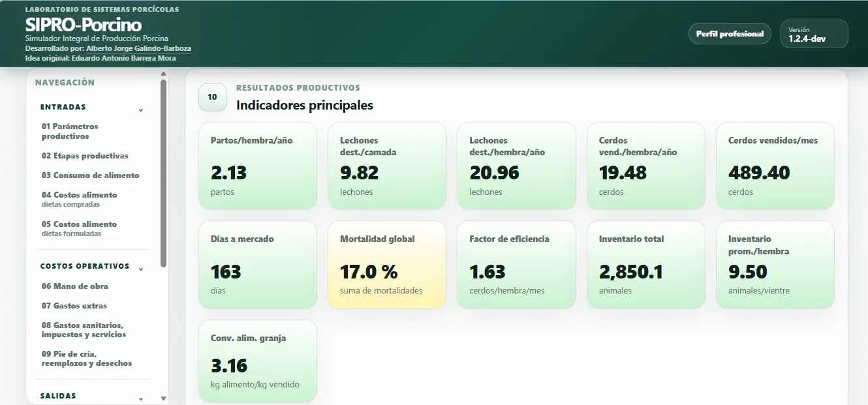This screenshot has width=868, height=405.
Task: Click the Factor de eficiencia card
Action: 516,265
